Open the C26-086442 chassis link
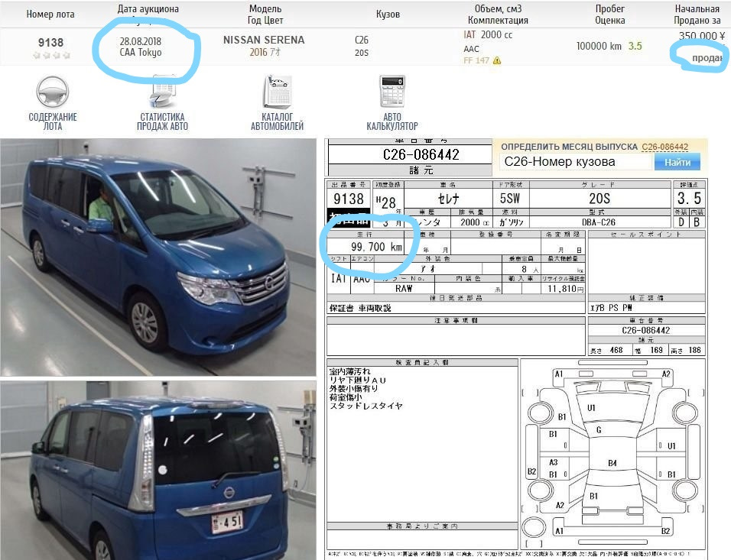This screenshot has height=560, width=731. [664, 147]
